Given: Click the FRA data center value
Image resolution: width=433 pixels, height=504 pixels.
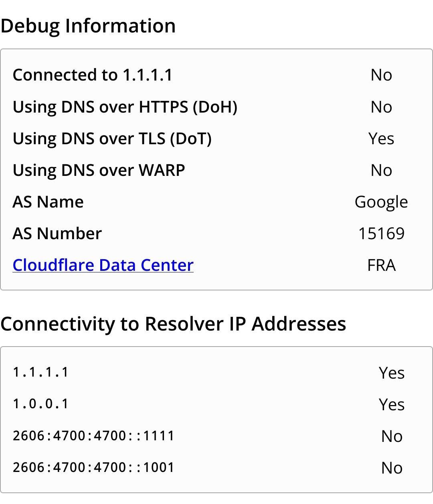Looking at the screenshot, I should 381,265.
